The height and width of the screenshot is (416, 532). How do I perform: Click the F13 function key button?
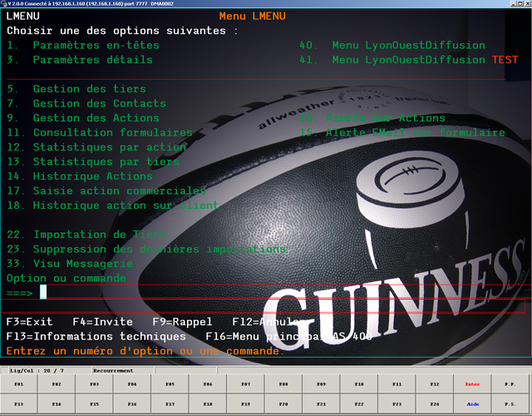(x=19, y=404)
